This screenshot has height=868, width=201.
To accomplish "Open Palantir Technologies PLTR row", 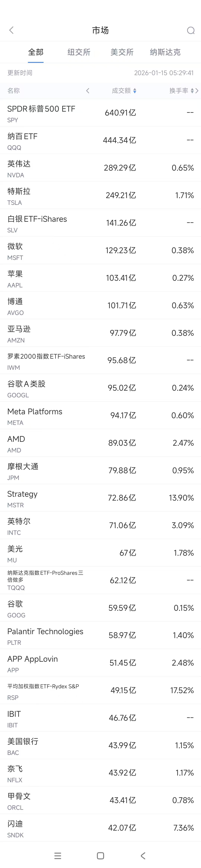I will [100, 635].
